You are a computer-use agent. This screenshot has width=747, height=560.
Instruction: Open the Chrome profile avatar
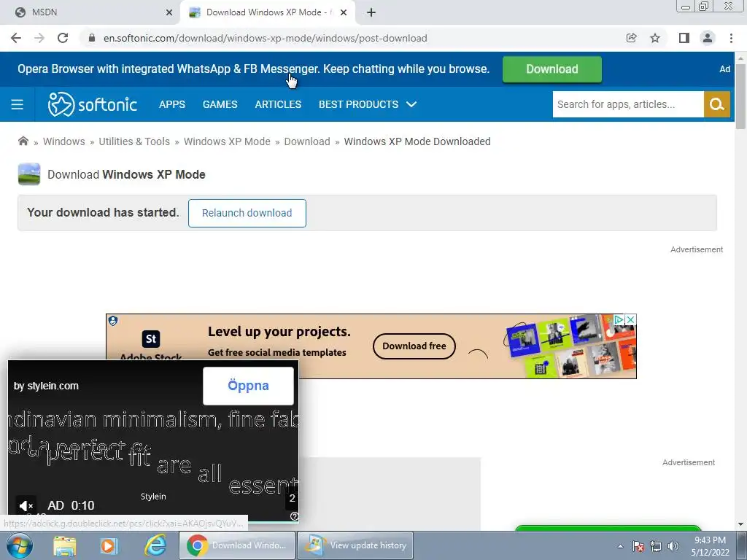pos(708,38)
